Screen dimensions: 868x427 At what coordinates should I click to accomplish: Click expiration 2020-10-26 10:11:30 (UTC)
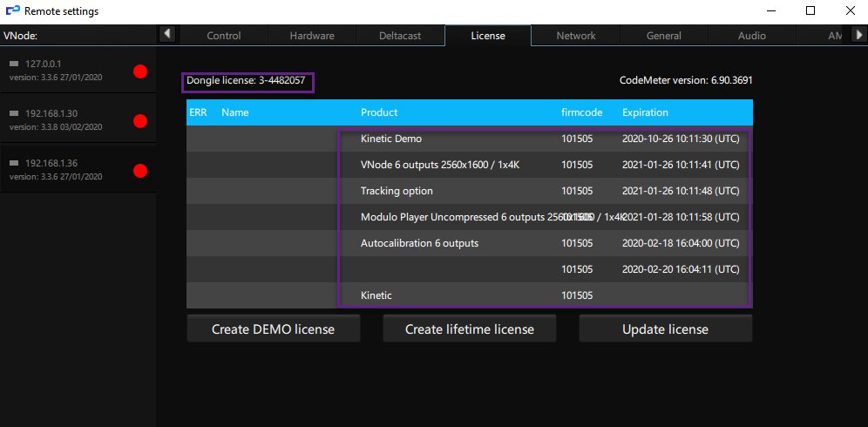(681, 139)
